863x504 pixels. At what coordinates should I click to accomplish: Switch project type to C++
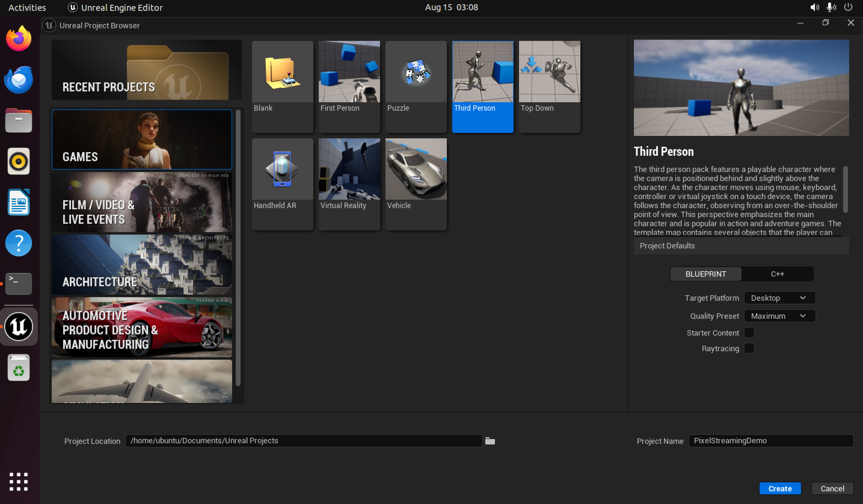pyautogui.click(x=777, y=274)
